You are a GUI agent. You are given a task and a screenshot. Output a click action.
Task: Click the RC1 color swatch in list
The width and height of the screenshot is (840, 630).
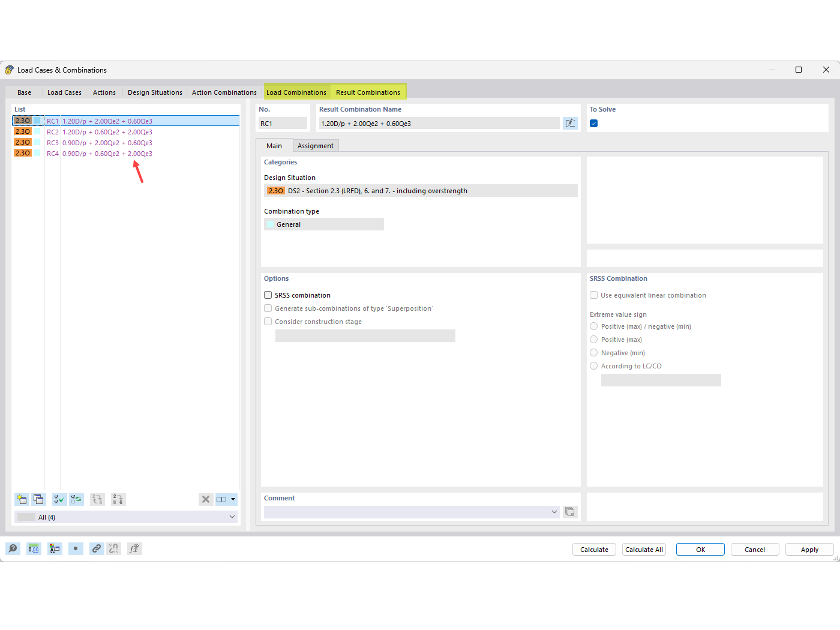click(37, 121)
